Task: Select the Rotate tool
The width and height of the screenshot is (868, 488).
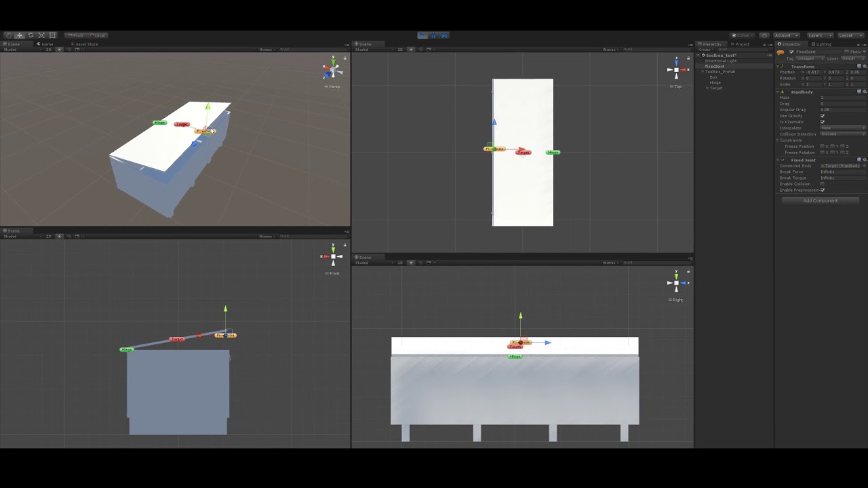Action: tap(31, 35)
